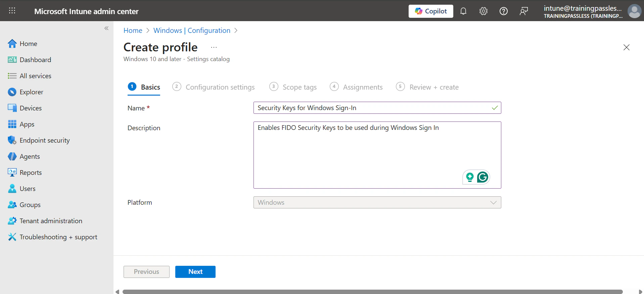Open the account avatar menu

[x=634, y=11]
